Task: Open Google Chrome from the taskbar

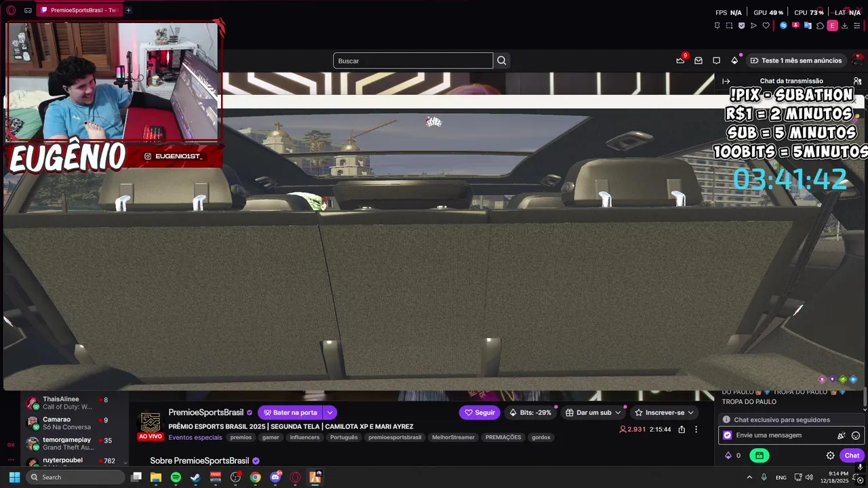Action: coord(255,477)
